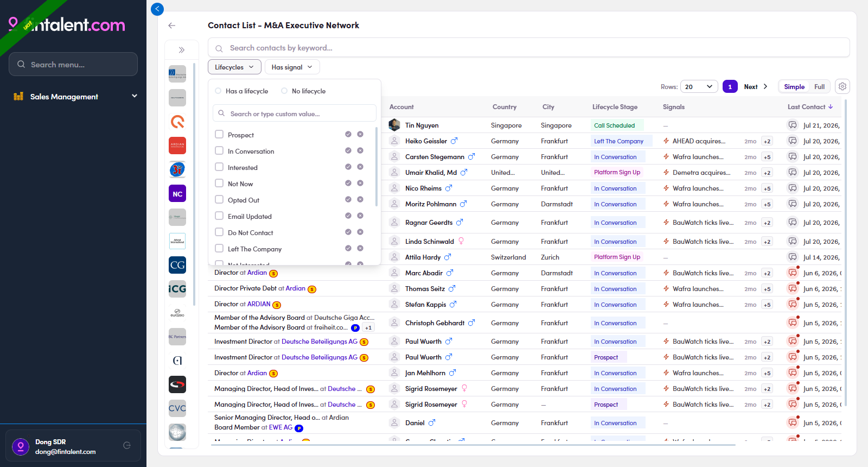The width and height of the screenshot is (868, 467).
Task: Switch to the Full view tab
Action: pyautogui.click(x=819, y=86)
